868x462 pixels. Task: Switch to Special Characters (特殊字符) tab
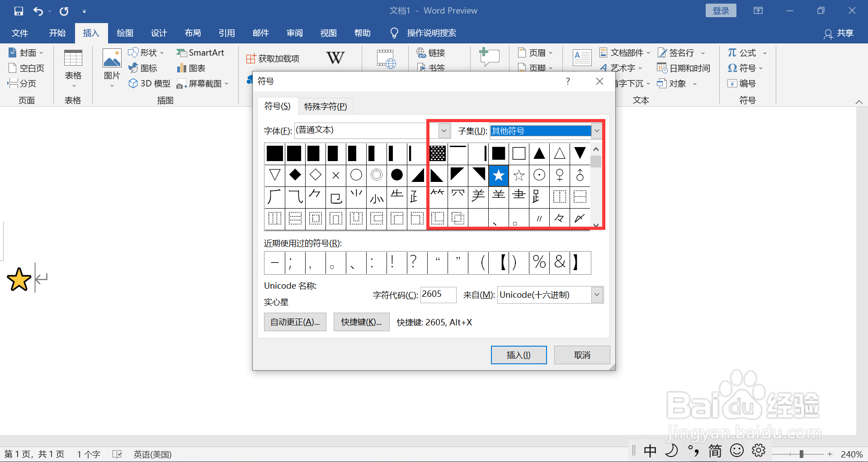[x=325, y=106]
